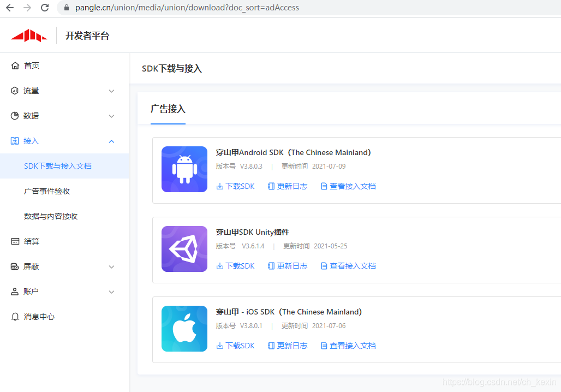
Task: Click the Android SDK robot thumbnail
Action: coord(184,169)
